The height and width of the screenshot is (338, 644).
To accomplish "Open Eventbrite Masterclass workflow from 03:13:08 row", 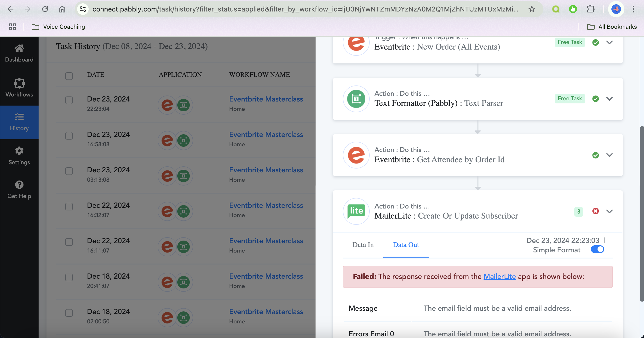I will click(x=266, y=170).
